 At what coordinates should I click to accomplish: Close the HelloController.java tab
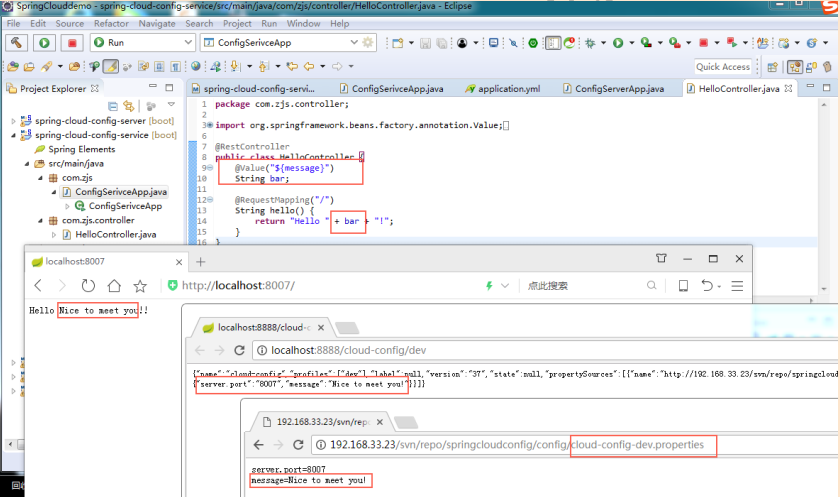(788, 88)
